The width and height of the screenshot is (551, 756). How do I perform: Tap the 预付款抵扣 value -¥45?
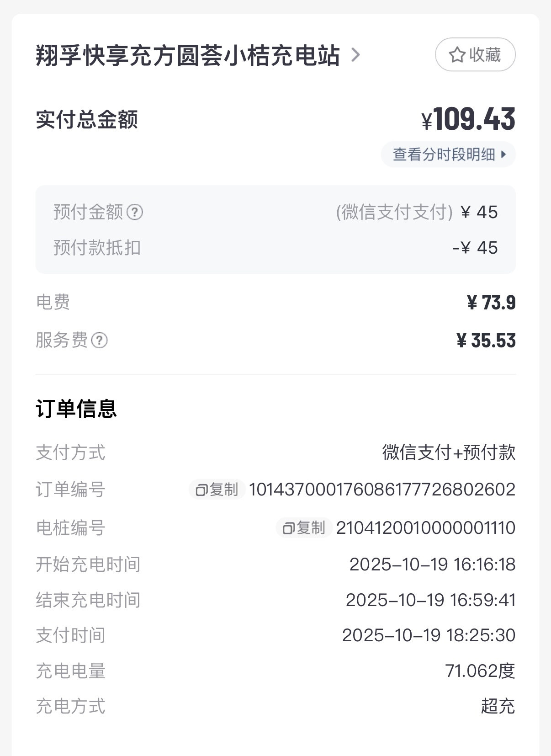475,248
